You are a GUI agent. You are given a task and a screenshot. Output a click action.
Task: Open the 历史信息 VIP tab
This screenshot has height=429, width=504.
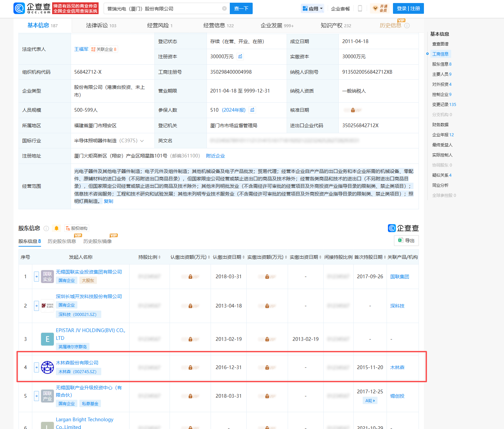[391, 25]
